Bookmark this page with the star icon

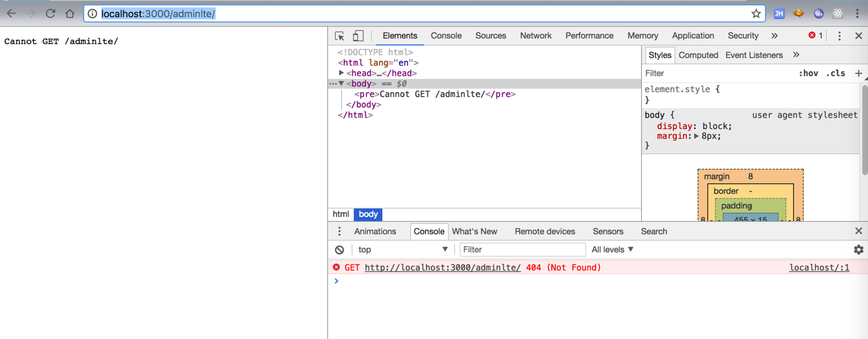point(756,13)
